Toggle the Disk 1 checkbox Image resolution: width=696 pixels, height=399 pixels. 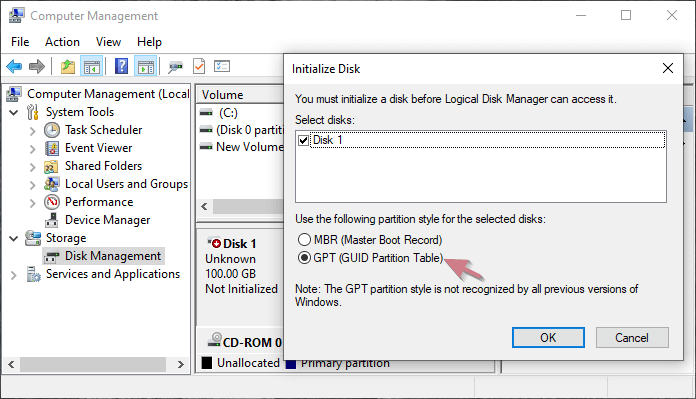point(304,141)
